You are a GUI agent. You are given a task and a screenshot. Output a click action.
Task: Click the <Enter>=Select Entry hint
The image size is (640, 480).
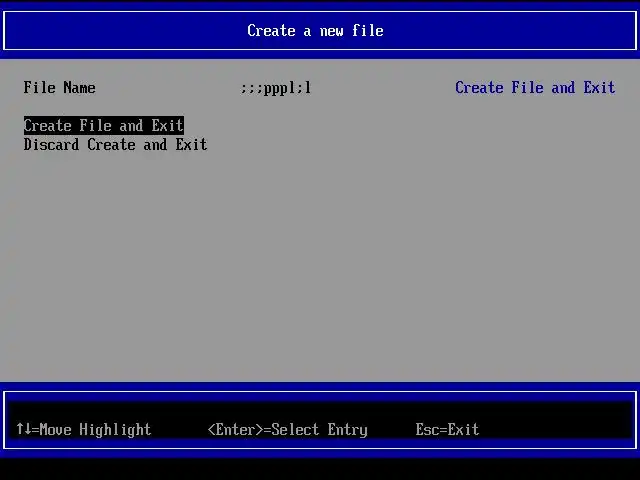point(287,429)
